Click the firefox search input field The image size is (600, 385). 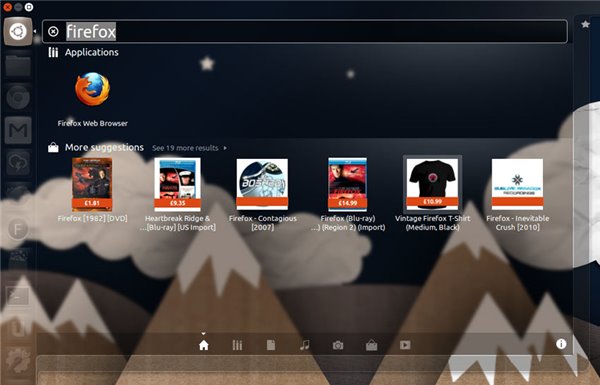(305, 31)
